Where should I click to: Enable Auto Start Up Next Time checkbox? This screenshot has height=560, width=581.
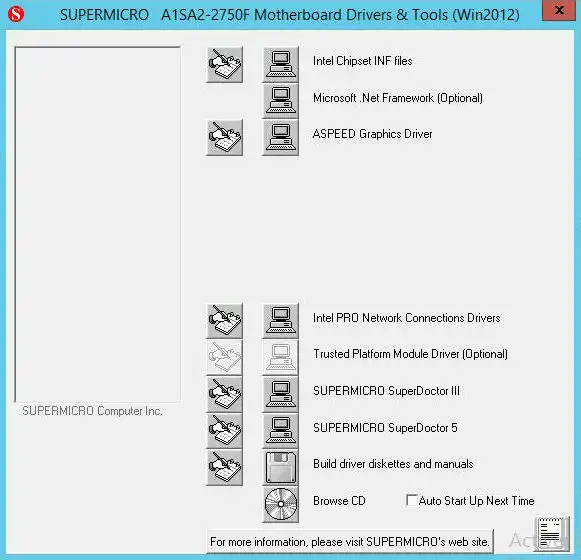(x=411, y=500)
